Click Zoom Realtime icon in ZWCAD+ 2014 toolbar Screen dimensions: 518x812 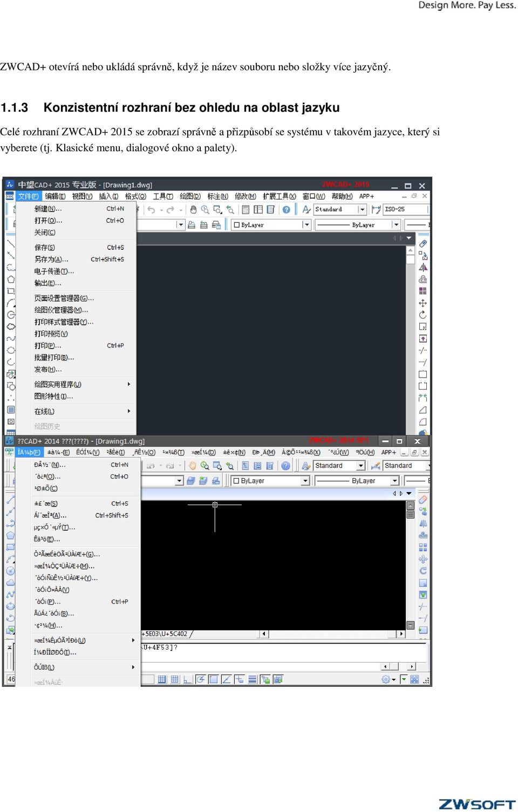coord(205,466)
